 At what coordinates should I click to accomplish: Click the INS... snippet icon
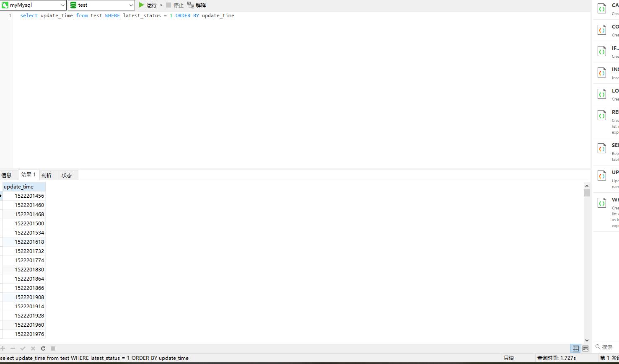point(602,73)
